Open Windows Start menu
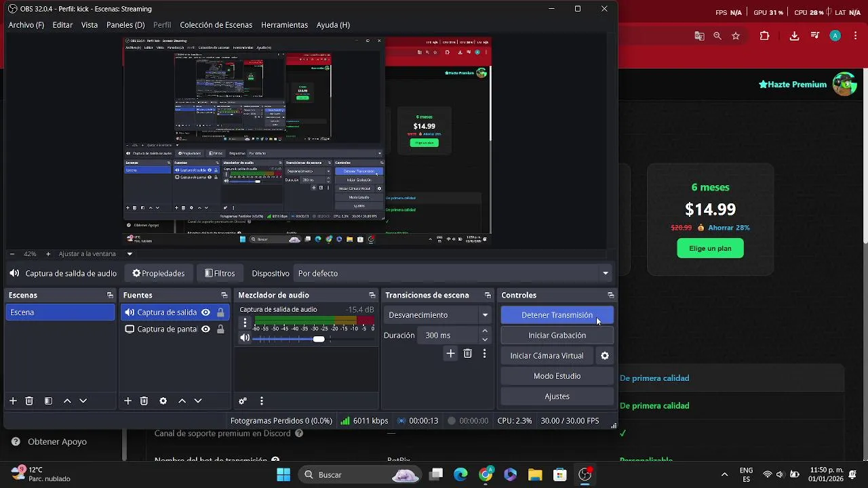The width and height of the screenshot is (868, 488). coord(283,474)
